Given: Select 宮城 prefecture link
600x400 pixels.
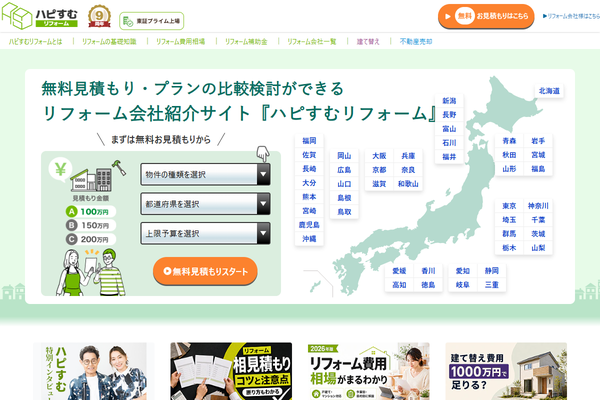Looking at the screenshot, I should [x=538, y=155].
